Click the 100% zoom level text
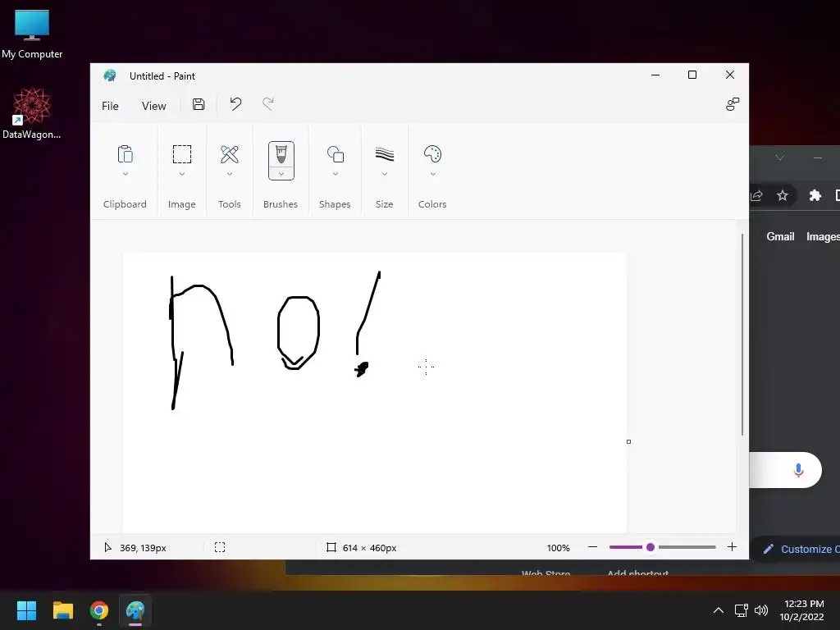Image resolution: width=840 pixels, height=630 pixels. (x=558, y=547)
